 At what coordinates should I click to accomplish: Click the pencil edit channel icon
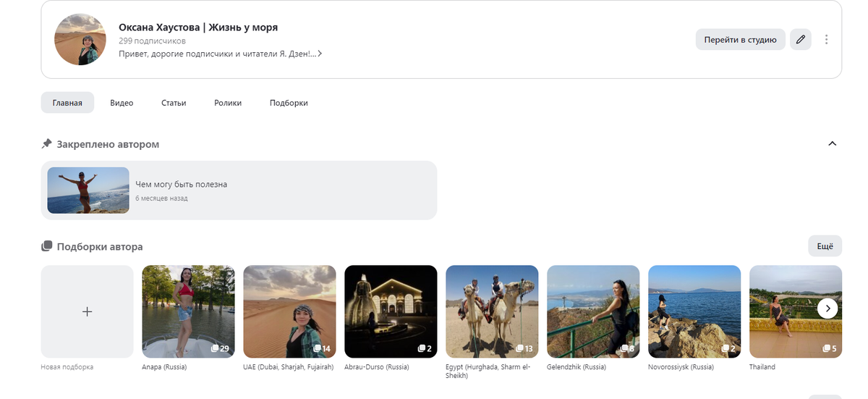[800, 40]
